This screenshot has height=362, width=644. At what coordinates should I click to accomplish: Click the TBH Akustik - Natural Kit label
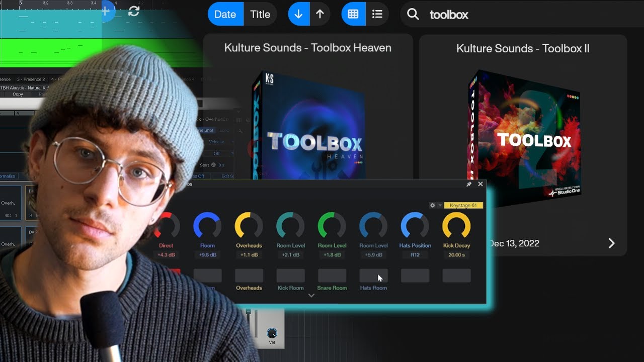pyautogui.click(x=24, y=88)
